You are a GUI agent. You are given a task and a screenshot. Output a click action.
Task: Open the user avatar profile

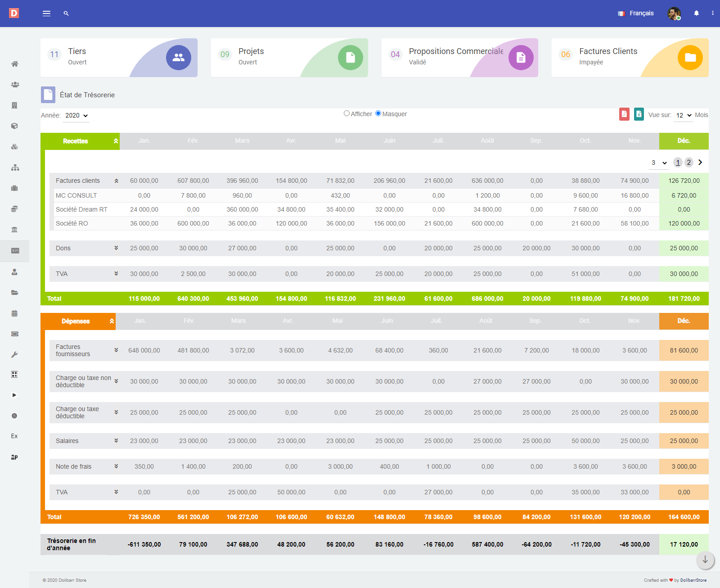(674, 14)
